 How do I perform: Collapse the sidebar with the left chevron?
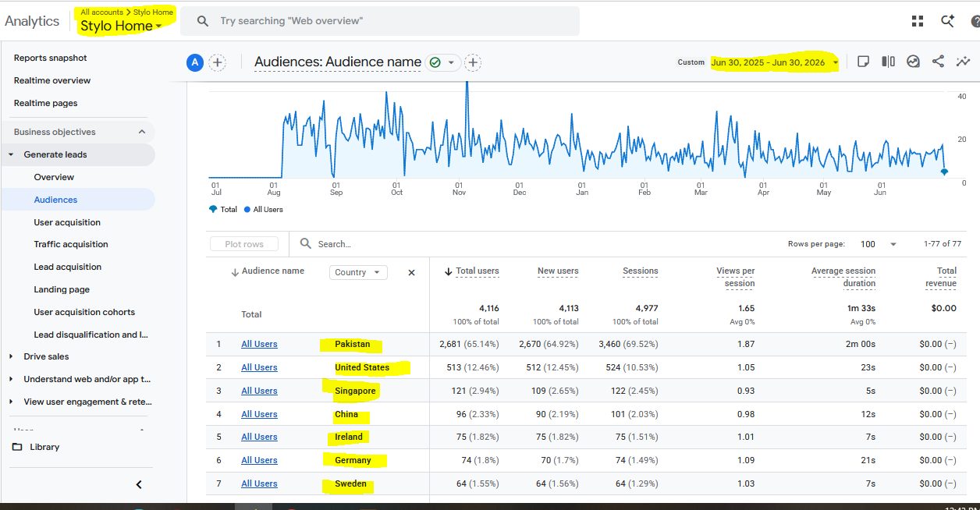(x=139, y=484)
